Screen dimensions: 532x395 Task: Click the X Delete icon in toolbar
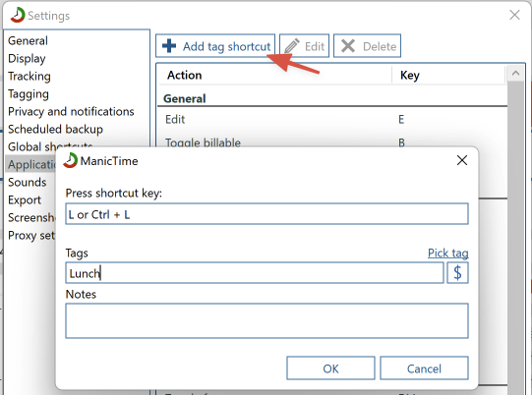348,46
